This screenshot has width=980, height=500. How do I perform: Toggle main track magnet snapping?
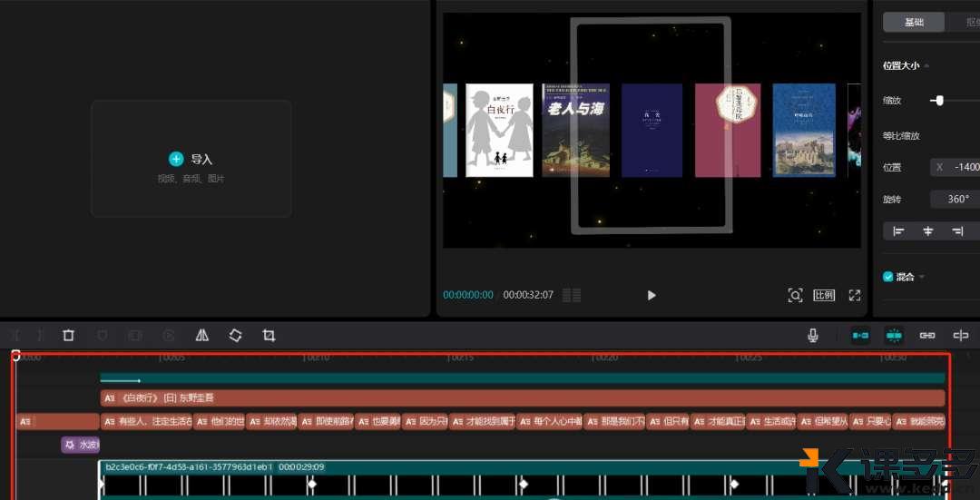pyautogui.click(x=860, y=336)
